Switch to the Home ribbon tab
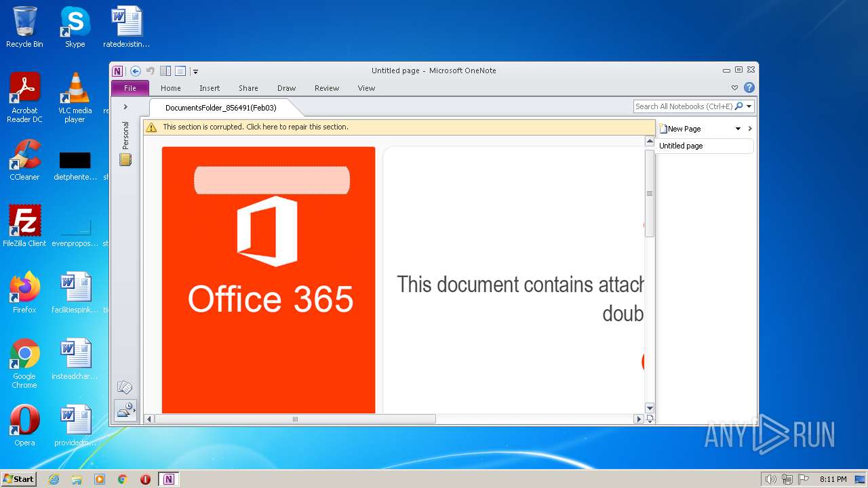Viewport: 868px width, 488px height. [x=171, y=88]
